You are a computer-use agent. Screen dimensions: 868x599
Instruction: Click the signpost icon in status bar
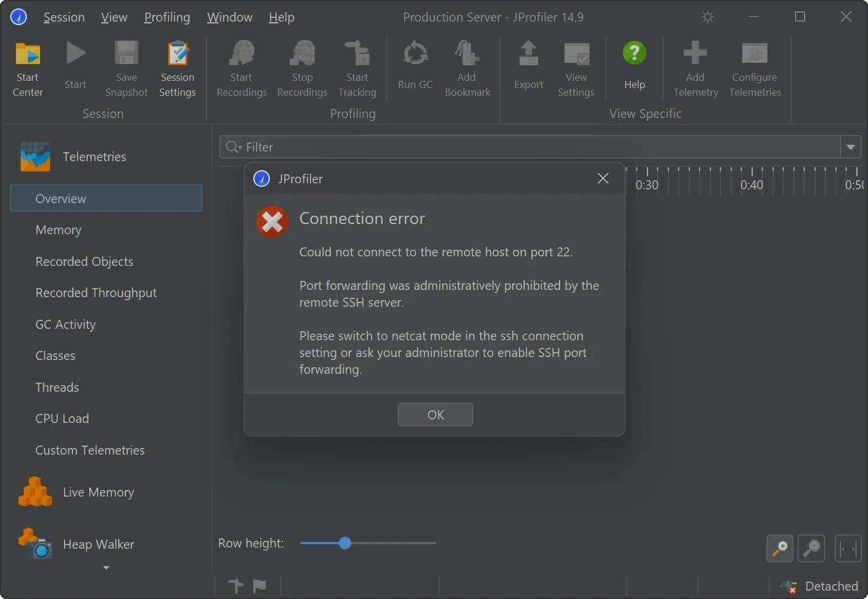point(236,586)
